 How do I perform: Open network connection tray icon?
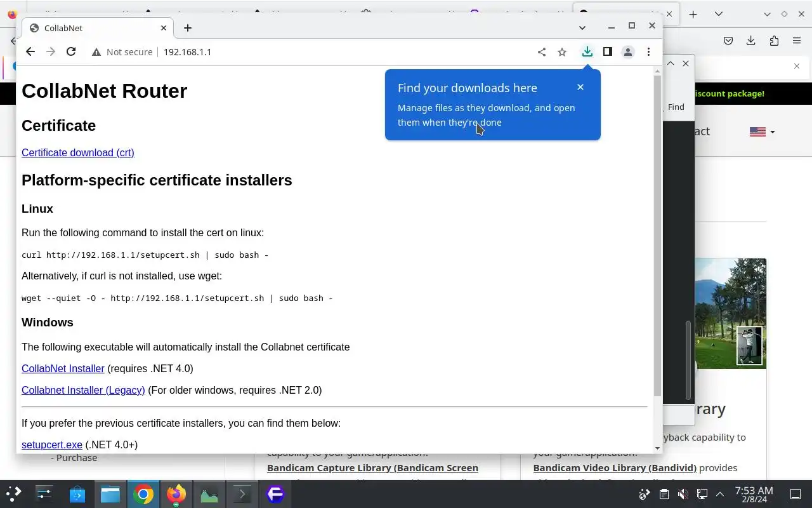coord(702,494)
